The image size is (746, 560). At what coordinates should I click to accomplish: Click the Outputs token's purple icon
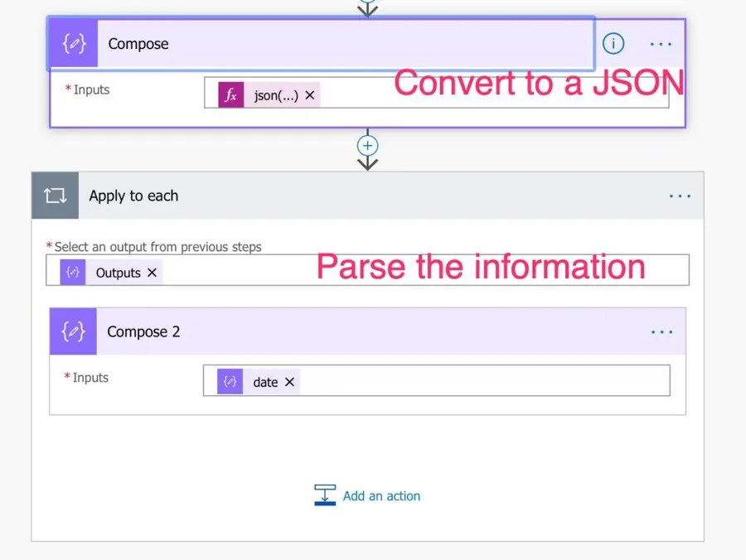pyautogui.click(x=73, y=273)
